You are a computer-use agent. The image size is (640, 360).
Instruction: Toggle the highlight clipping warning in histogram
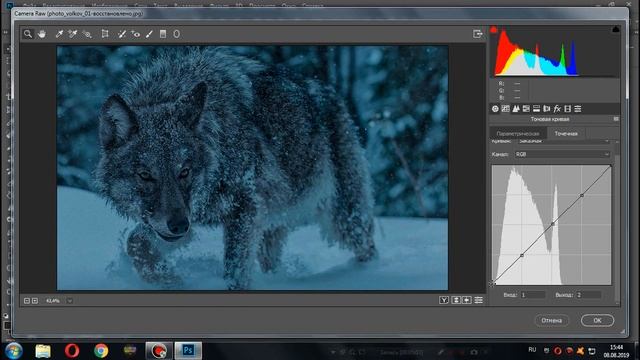616,29
